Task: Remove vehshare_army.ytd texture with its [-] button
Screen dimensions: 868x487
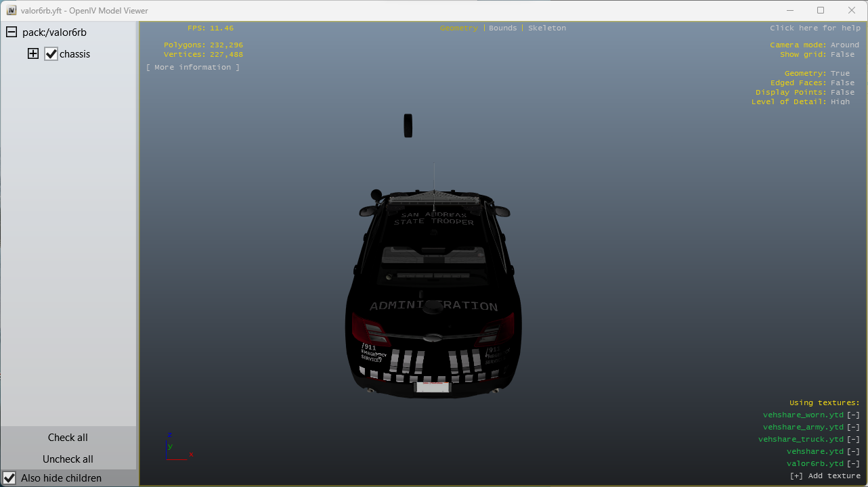Action: click(853, 427)
